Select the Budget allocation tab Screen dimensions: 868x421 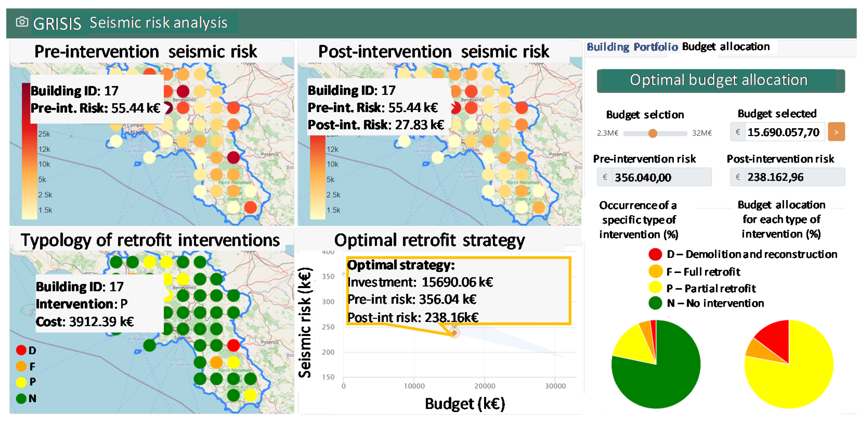point(726,47)
